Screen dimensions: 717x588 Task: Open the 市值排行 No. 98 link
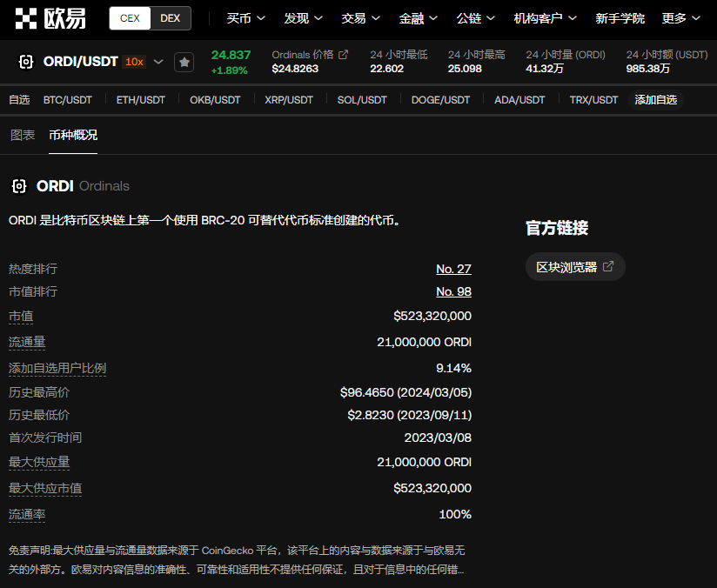[453, 291]
